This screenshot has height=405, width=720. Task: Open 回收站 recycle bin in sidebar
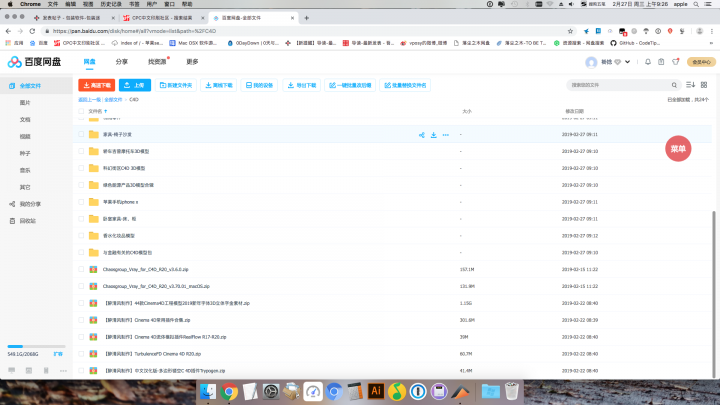[x=27, y=220]
